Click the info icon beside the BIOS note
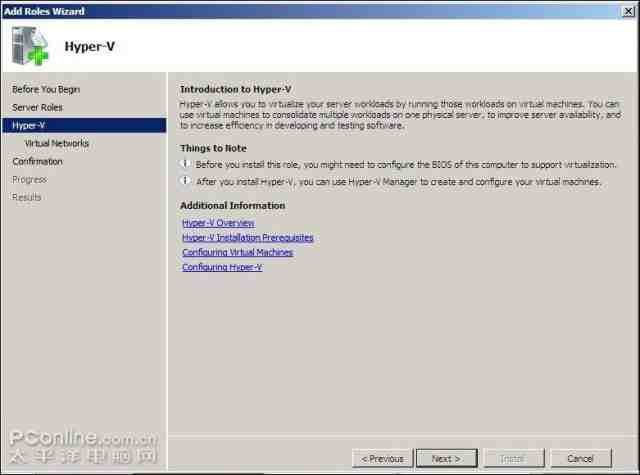The height and width of the screenshot is (475, 640). tap(185, 164)
